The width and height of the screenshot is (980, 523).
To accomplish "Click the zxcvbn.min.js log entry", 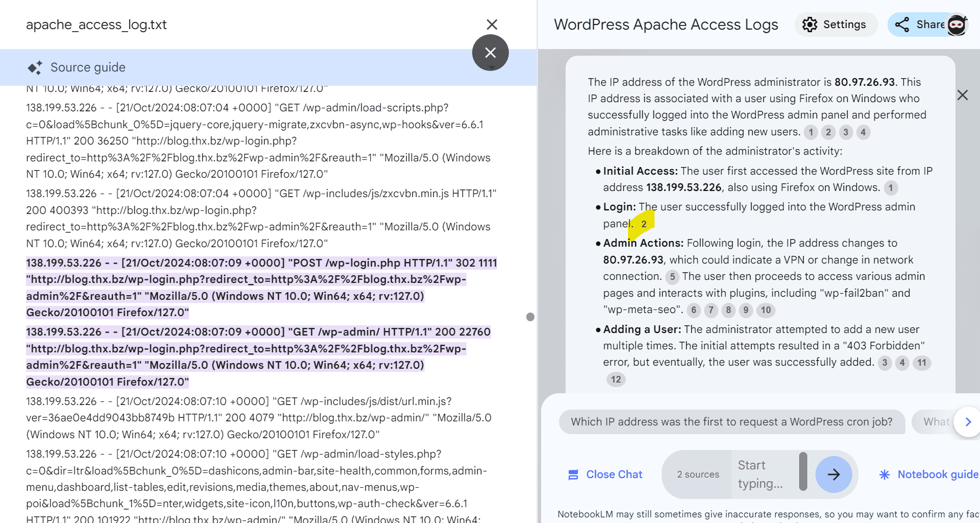I will 262,219.
